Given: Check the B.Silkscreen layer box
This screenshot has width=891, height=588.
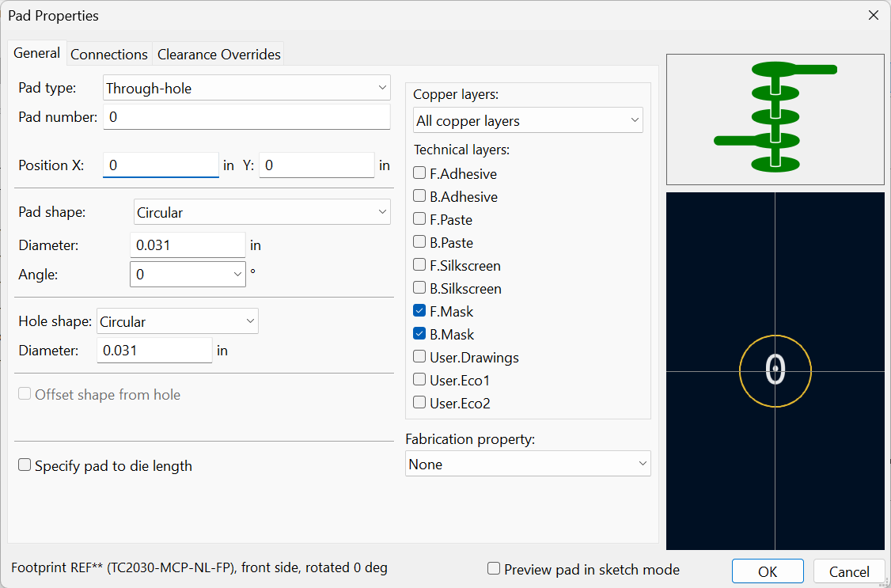Looking at the screenshot, I should (x=419, y=288).
